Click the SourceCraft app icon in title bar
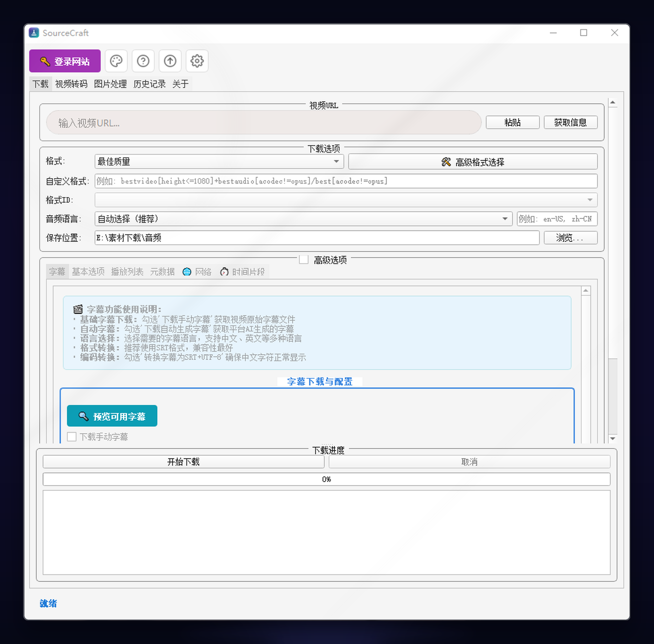This screenshot has height=644, width=654. click(34, 33)
